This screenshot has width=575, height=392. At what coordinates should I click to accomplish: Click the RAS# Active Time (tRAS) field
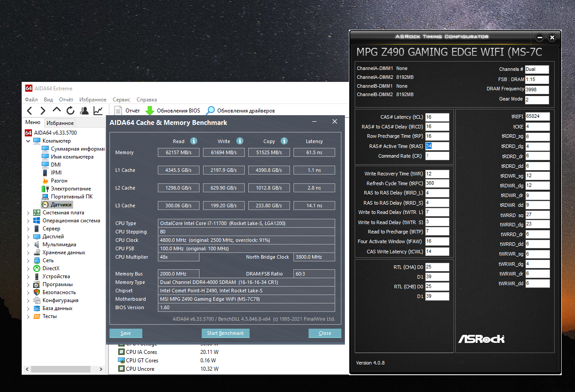(437, 146)
